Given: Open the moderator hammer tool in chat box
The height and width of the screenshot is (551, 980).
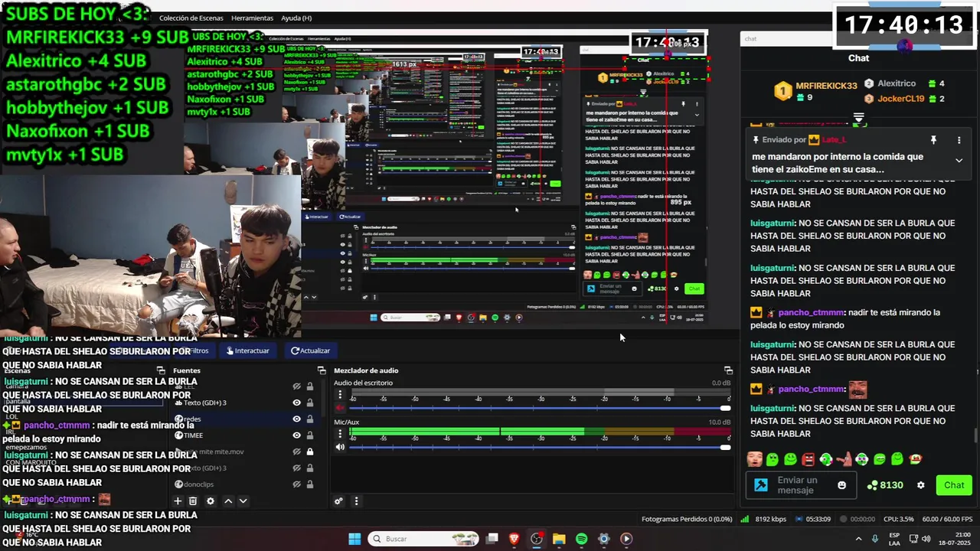Looking at the screenshot, I should pos(760,485).
